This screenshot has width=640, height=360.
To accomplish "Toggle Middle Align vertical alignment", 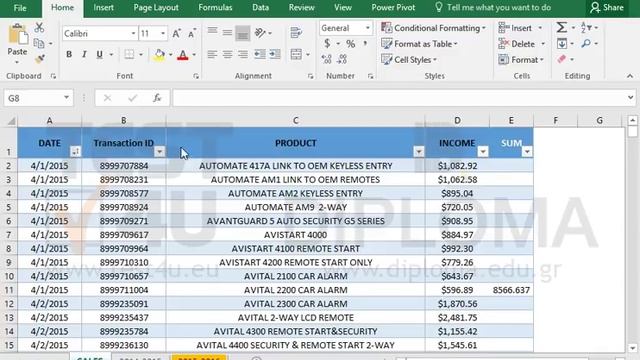I will click(x=227, y=33).
